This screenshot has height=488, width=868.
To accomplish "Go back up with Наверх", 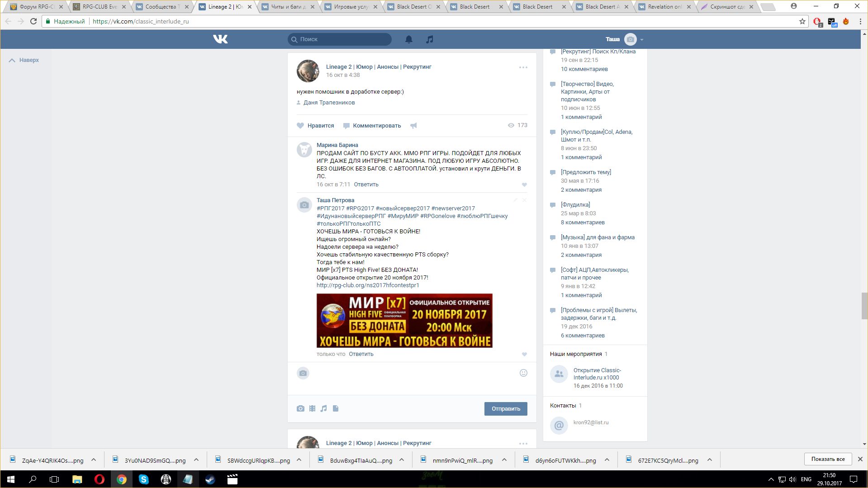I will tap(24, 60).
